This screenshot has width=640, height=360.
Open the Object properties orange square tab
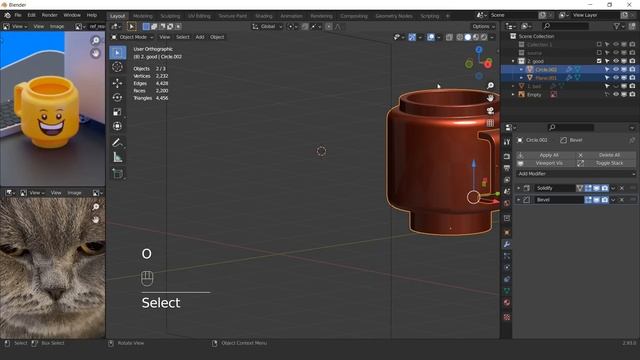[x=507, y=233]
